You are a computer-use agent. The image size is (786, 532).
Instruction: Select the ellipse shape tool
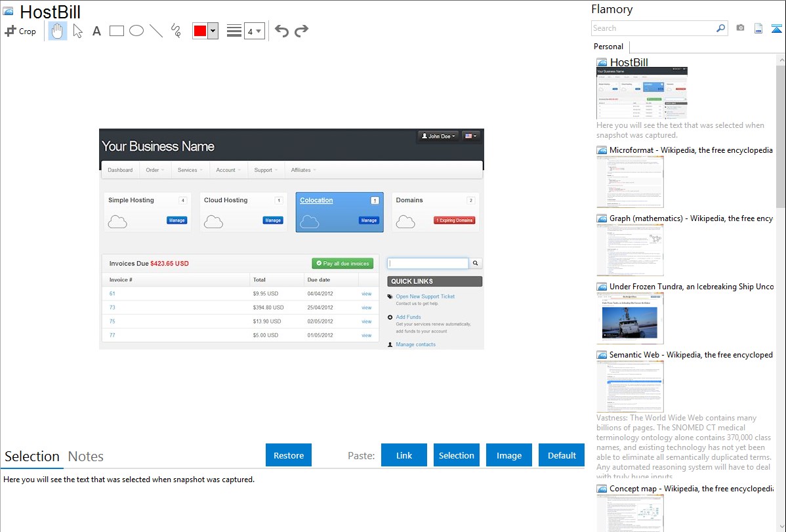(x=136, y=31)
